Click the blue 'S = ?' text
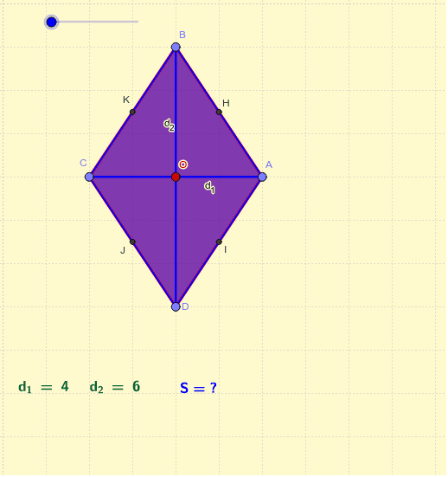 (199, 389)
